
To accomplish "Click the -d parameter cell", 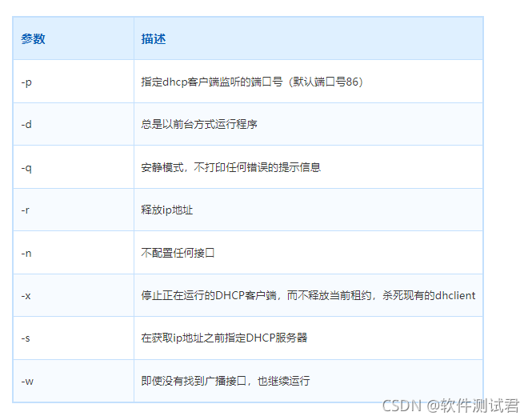I will [x=74, y=124].
